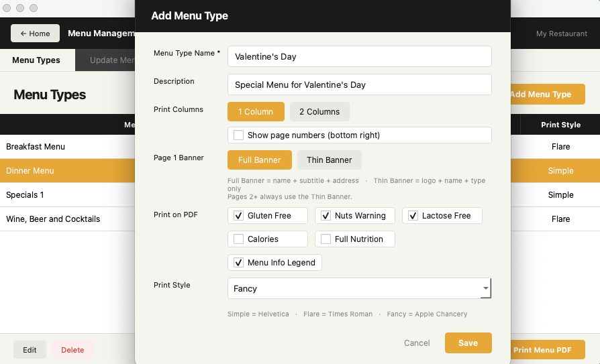This screenshot has width=600, height=364.
Task: Click Flare style in Breakfast Menu row
Action: point(560,146)
